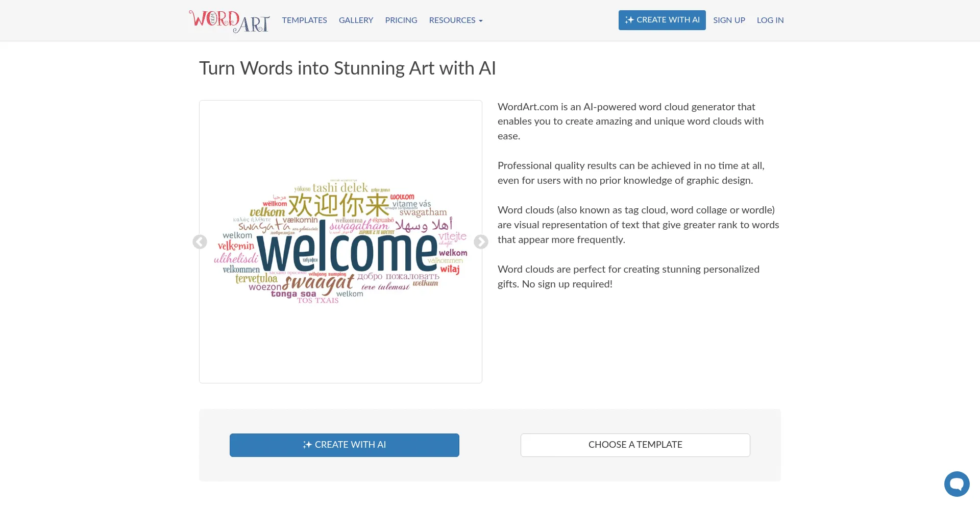Click the previous carousel arrow

[x=199, y=242]
